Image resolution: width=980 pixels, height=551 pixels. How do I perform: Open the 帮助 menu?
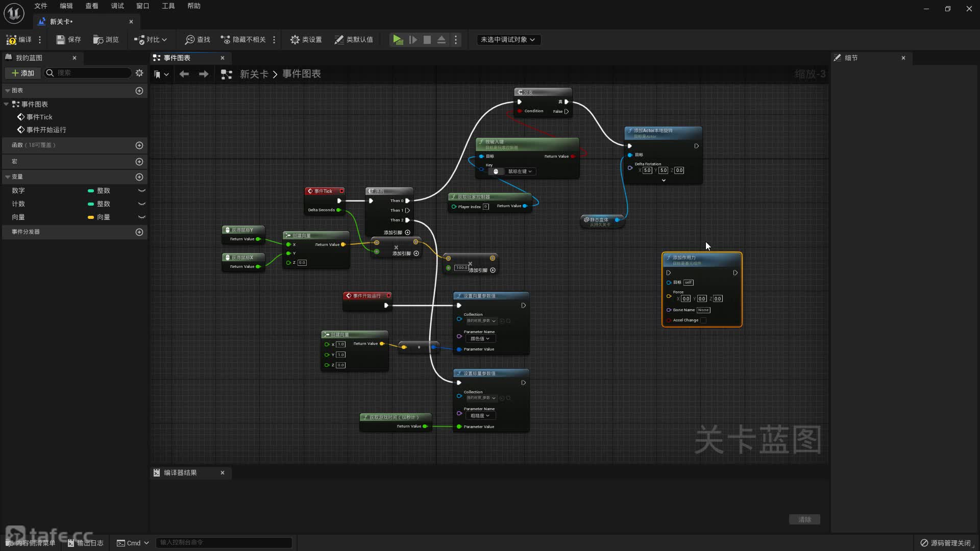194,6
